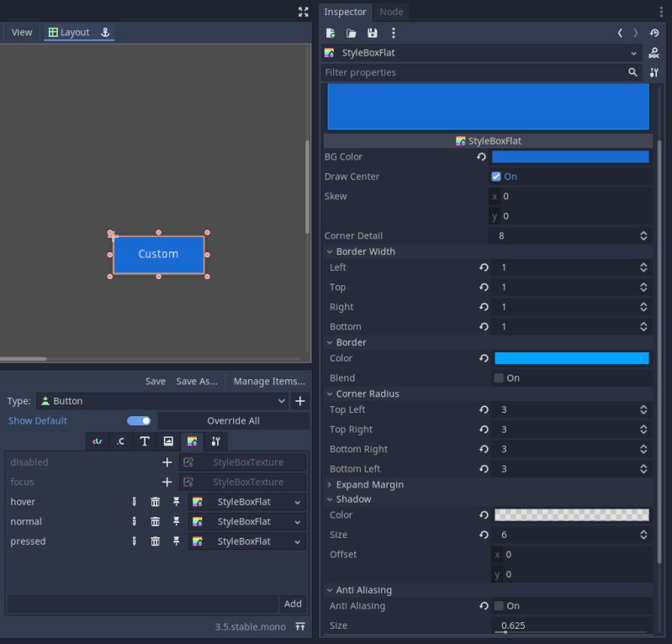This screenshot has height=644, width=672.
Task: Switch to the theme icons tab
Action: (x=168, y=441)
